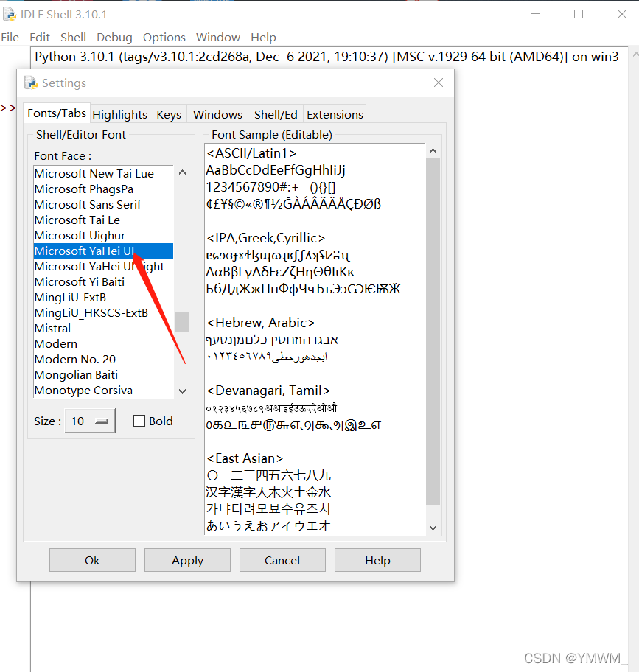Select font Microsoft Yi Baiti
The width and height of the screenshot is (639, 672).
[x=103, y=281]
